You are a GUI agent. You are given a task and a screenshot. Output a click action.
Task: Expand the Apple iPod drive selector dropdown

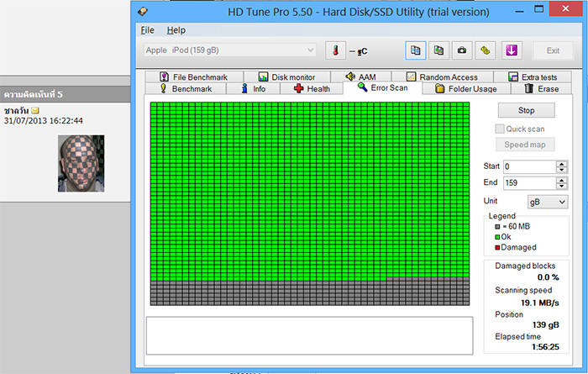310,50
